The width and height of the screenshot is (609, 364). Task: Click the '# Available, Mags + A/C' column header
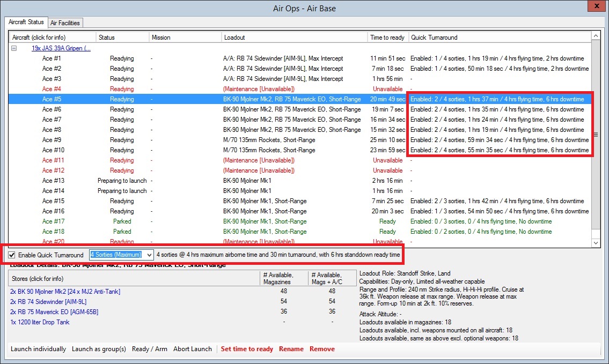click(x=332, y=279)
